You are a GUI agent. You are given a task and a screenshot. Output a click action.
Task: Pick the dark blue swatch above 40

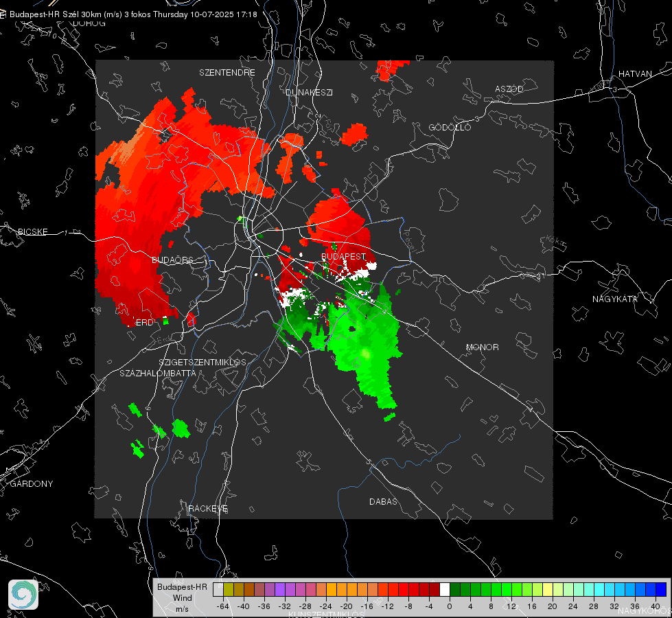click(x=661, y=589)
